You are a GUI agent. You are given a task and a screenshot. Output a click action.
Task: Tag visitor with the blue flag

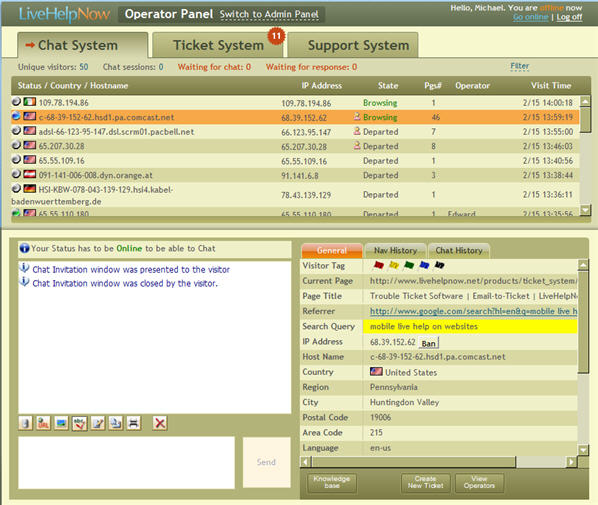[424, 265]
